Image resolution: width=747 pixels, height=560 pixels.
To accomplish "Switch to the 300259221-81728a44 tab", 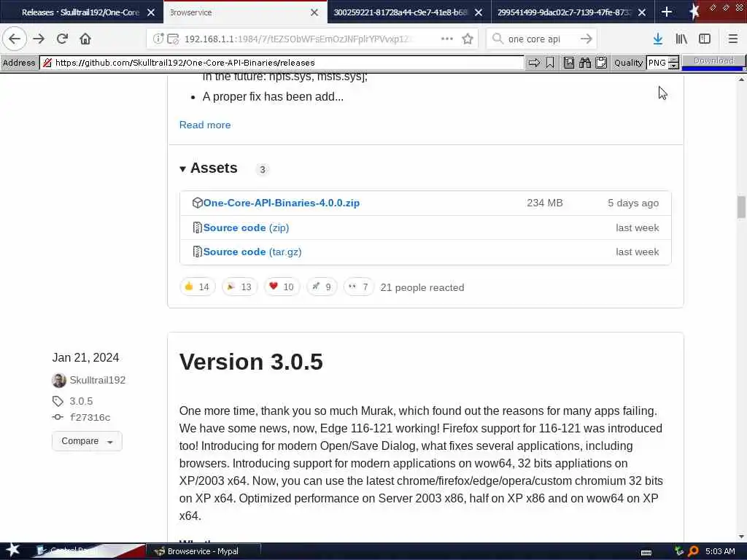I will pyautogui.click(x=400, y=12).
